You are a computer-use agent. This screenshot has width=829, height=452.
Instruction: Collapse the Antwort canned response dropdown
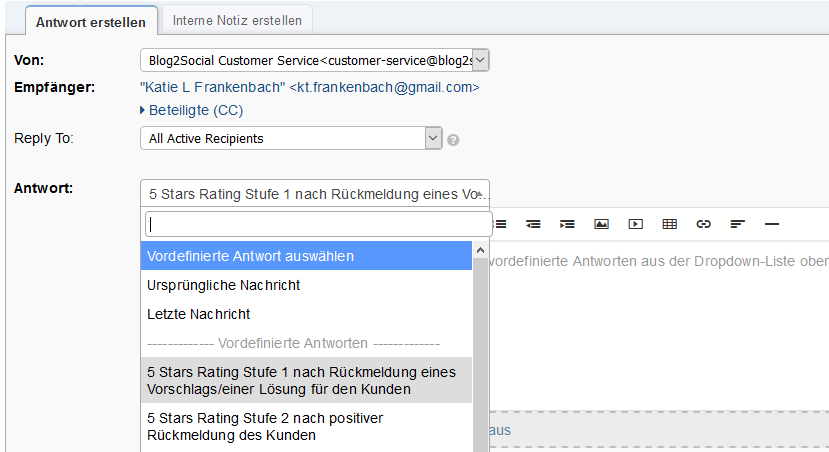[x=315, y=194]
